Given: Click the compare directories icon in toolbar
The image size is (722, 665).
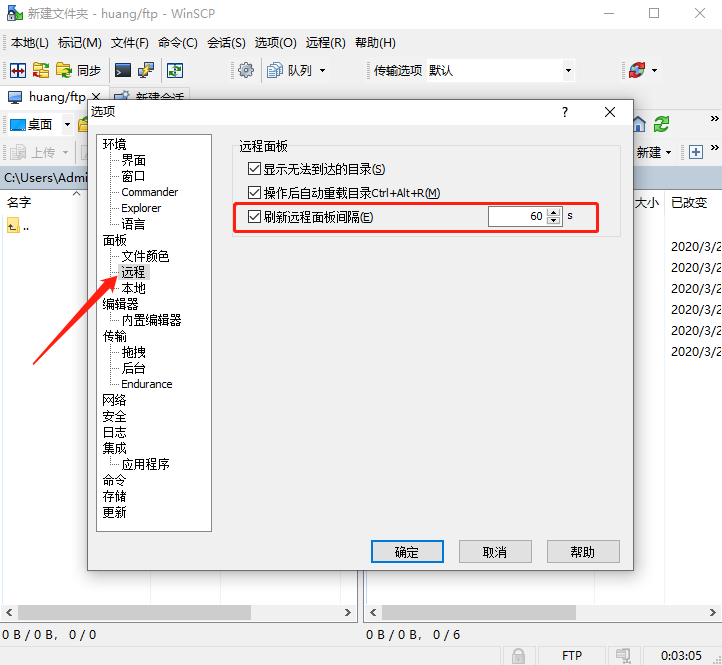Looking at the screenshot, I should click(x=18, y=70).
